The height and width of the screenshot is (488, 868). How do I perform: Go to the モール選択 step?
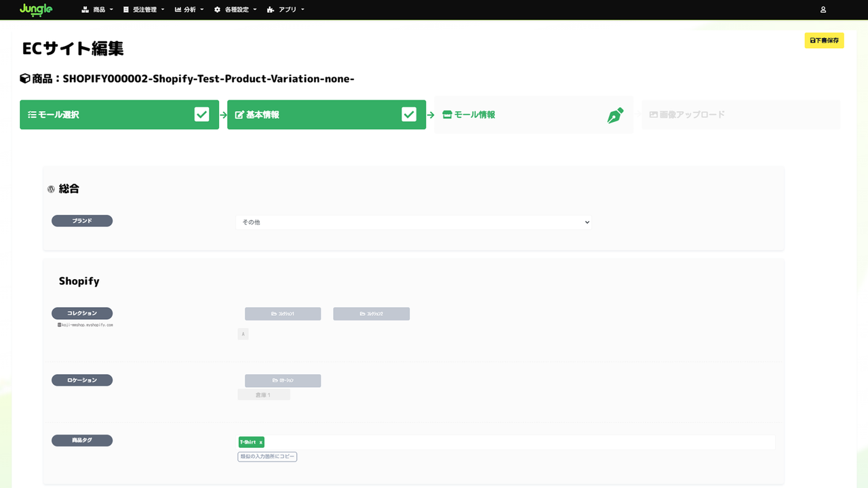point(119,115)
